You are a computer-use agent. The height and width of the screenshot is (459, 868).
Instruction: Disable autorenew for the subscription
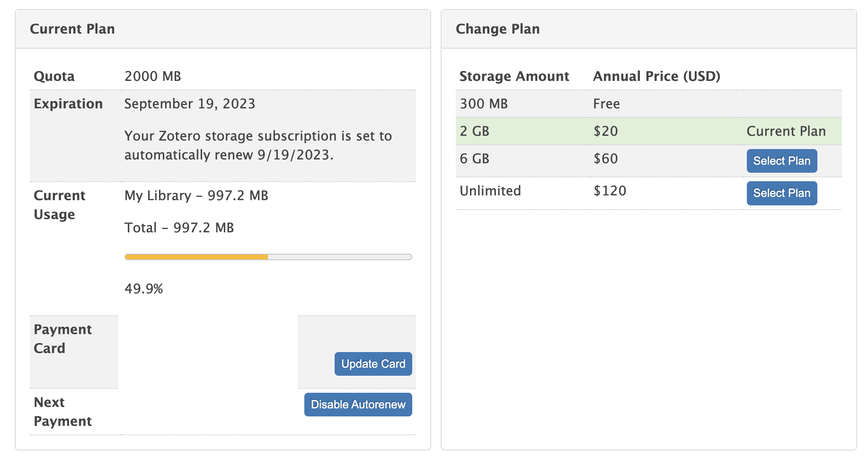point(358,404)
